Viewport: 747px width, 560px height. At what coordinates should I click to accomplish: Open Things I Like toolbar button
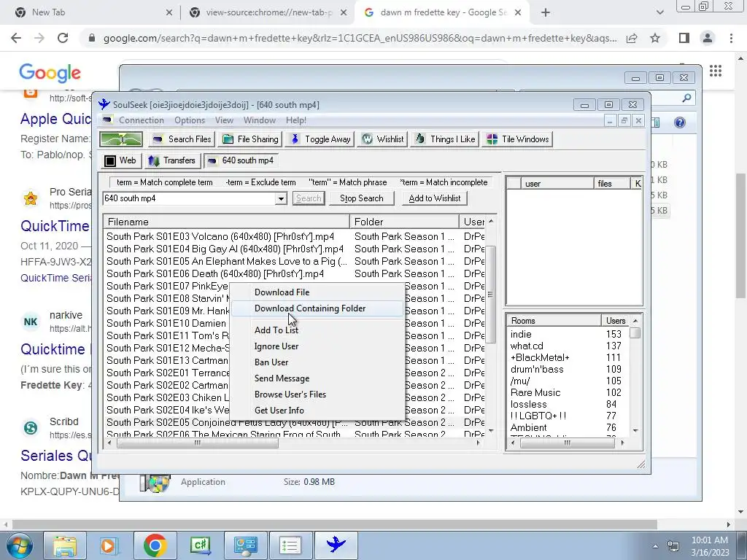[445, 139]
